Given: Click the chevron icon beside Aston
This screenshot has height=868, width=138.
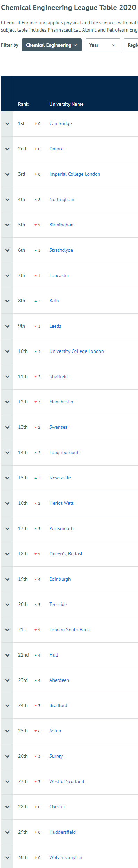Looking at the screenshot, I should [7, 731].
